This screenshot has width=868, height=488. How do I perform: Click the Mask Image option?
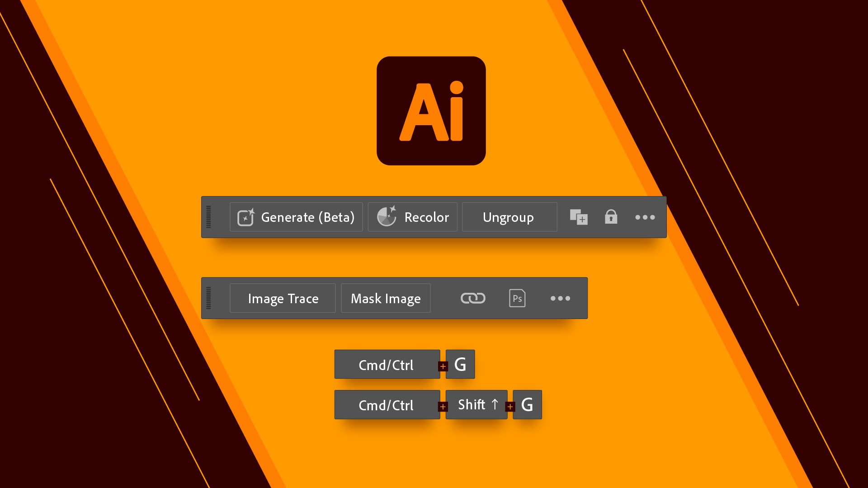pos(386,298)
